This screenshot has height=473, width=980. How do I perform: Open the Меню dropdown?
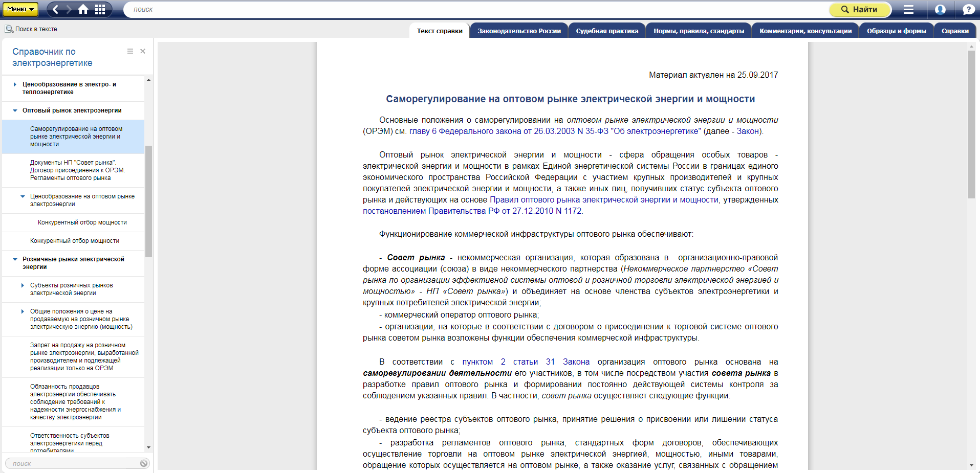[21, 9]
